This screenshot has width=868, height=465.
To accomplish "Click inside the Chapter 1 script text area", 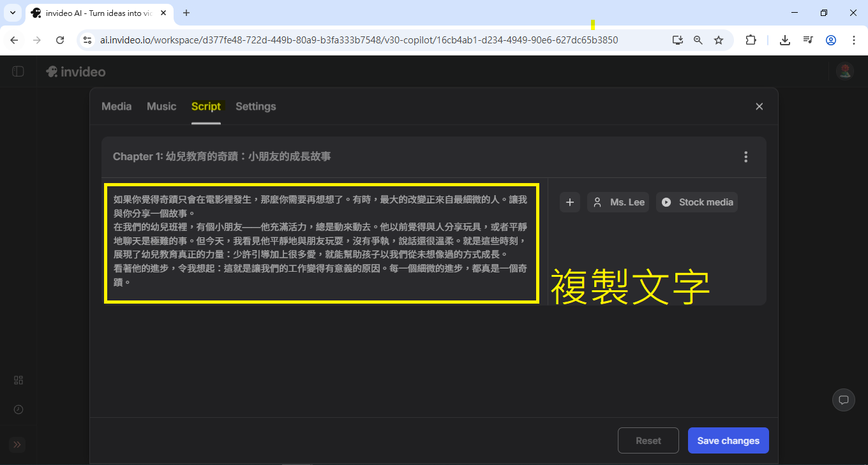I will (321, 242).
